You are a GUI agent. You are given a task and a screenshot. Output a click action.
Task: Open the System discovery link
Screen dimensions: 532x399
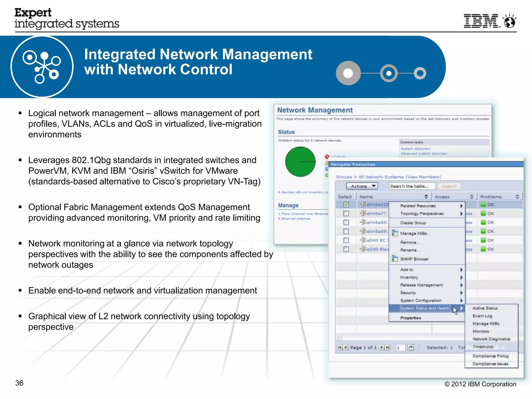click(x=415, y=149)
